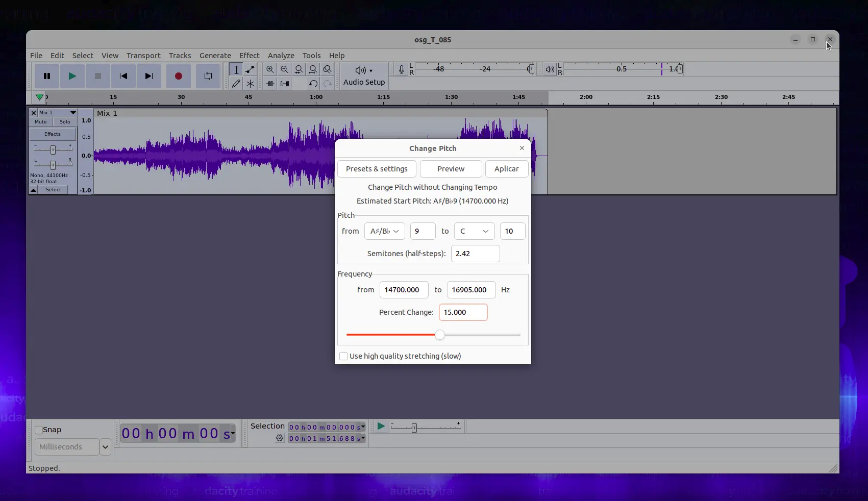The width and height of the screenshot is (868, 501).
Task: Open the Milliseconds snap dropdown arrow
Action: [x=105, y=447]
